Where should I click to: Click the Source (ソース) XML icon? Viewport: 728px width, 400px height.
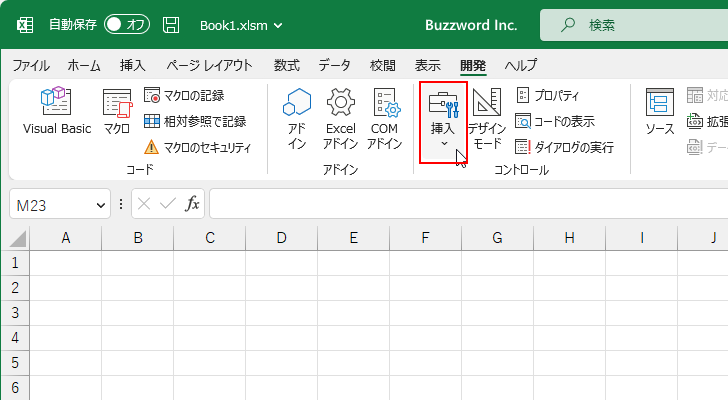point(659,112)
